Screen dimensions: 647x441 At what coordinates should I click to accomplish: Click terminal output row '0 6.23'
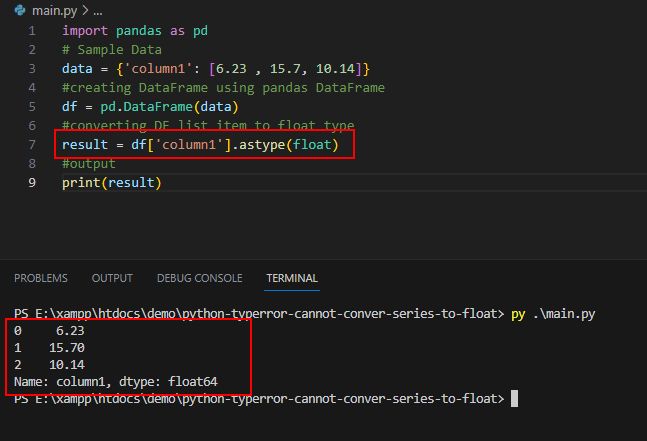pyautogui.click(x=49, y=330)
